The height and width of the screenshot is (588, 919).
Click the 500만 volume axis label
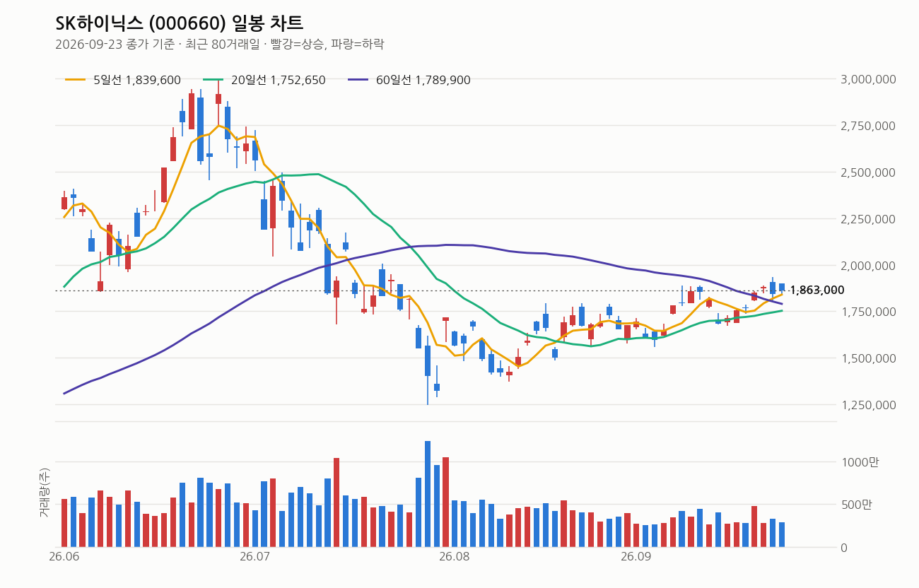coord(857,505)
